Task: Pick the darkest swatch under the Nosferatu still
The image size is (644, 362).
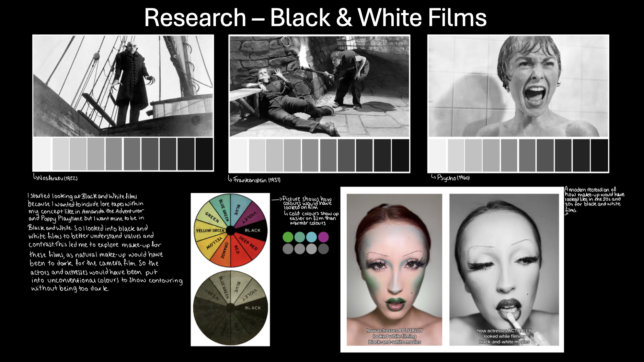Action: (x=204, y=154)
